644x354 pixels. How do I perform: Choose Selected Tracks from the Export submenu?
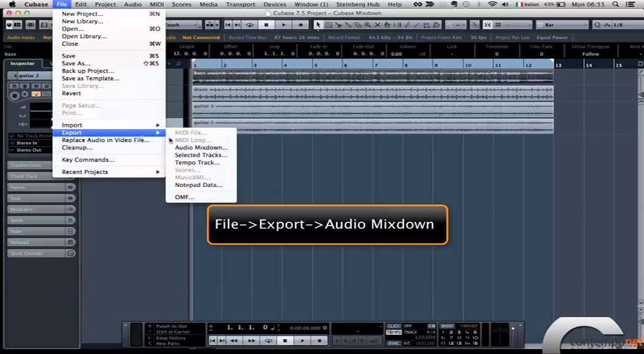pos(202,155)
